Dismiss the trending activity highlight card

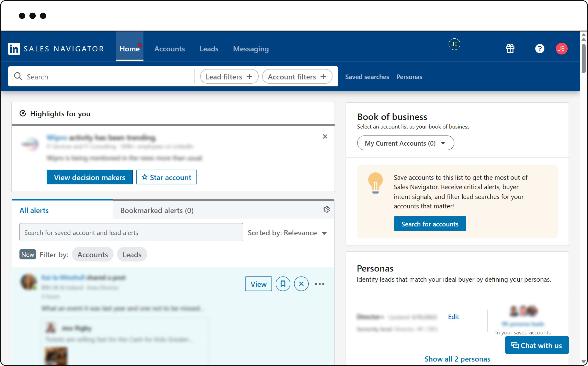point(325,137)
